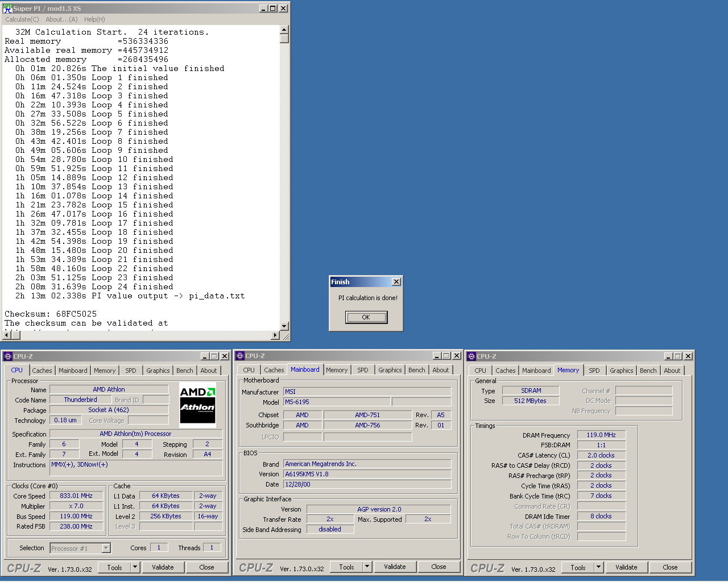The height and width of the screenshot is (582, 728).
Task: Open the Calculate menu in Super PI
Action: click(22, 19)
